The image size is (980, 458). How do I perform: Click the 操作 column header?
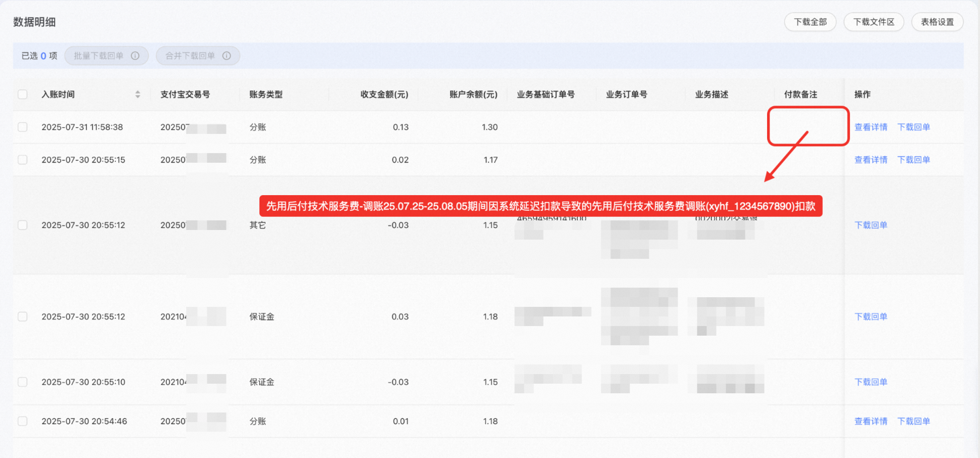[862, 95]
